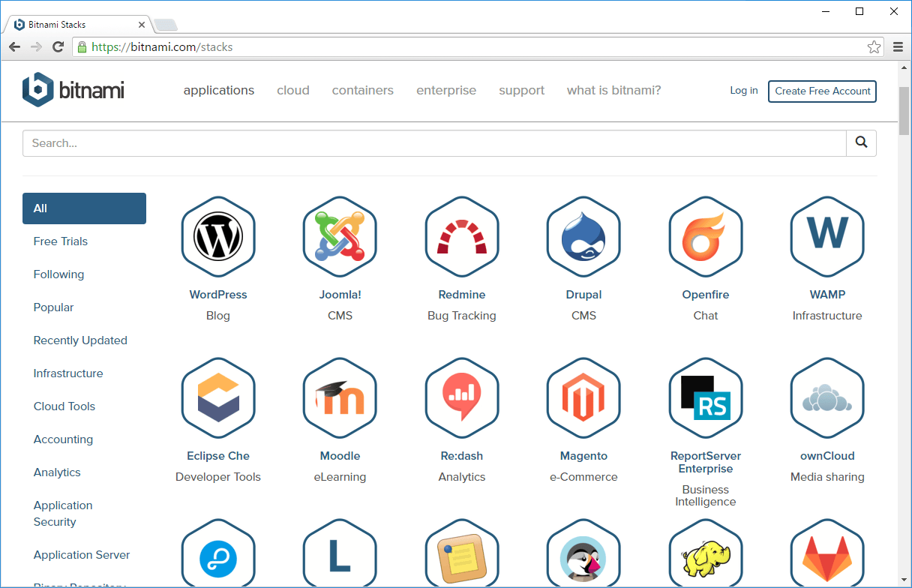Go back with browser arrow
The image size is (912, 588).
15,47
